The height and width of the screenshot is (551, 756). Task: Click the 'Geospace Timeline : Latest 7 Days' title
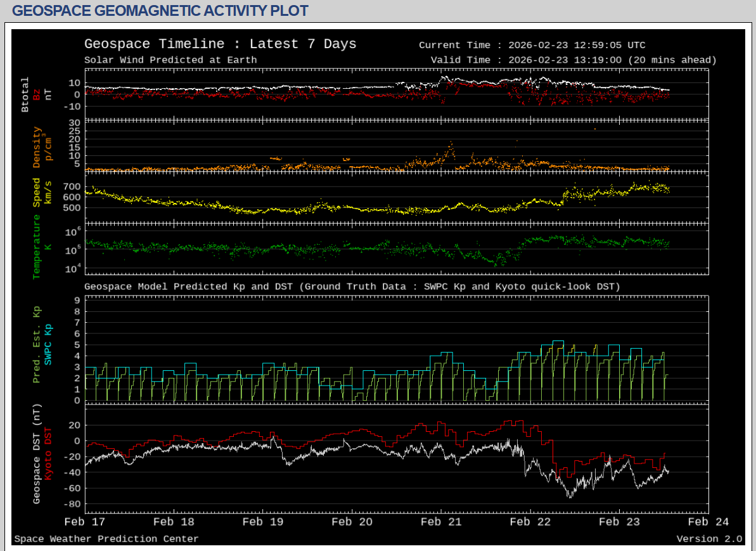tap(220, 44)
